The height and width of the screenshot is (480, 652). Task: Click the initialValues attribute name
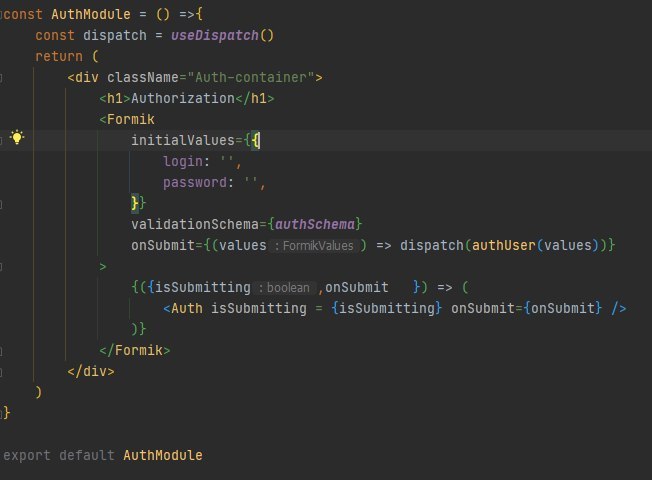point(183,141)
